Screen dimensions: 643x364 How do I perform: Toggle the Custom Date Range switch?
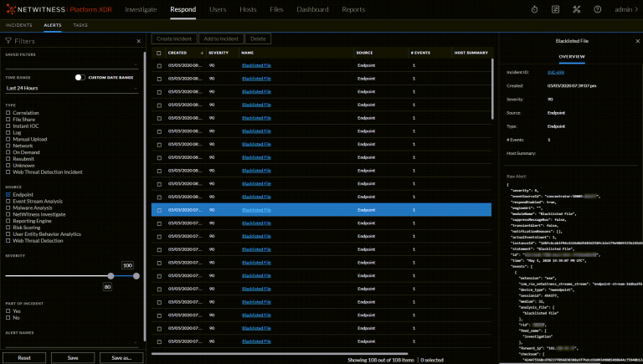click(80, 77)
